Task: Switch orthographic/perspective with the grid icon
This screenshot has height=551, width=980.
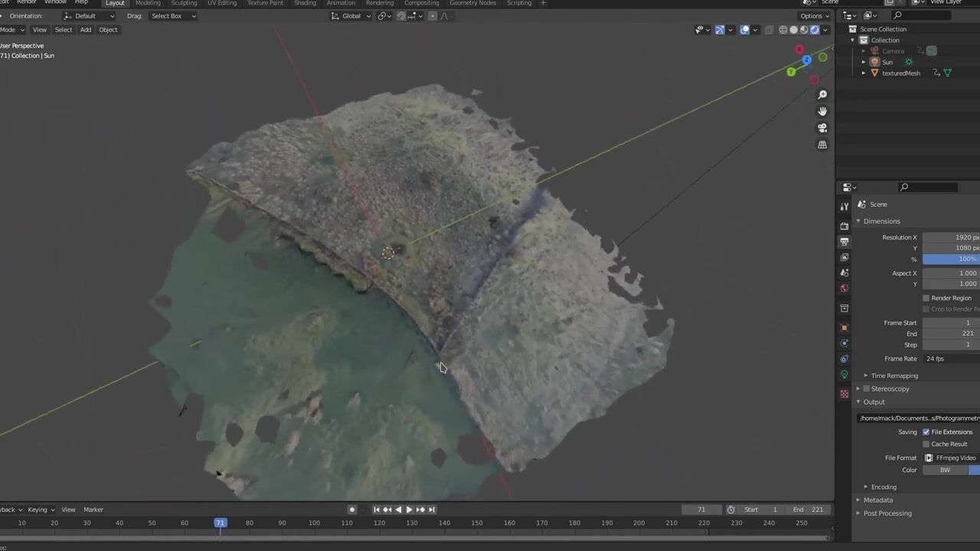Action: coord(822,145)
